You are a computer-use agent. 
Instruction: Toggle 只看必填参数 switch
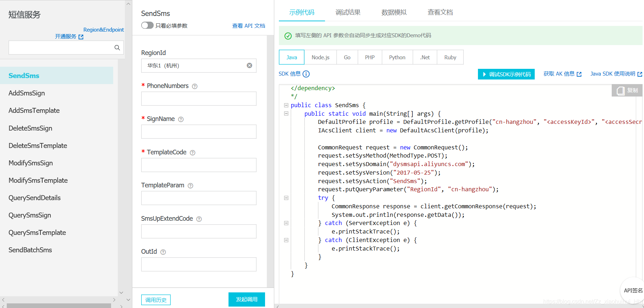(147, 25)
